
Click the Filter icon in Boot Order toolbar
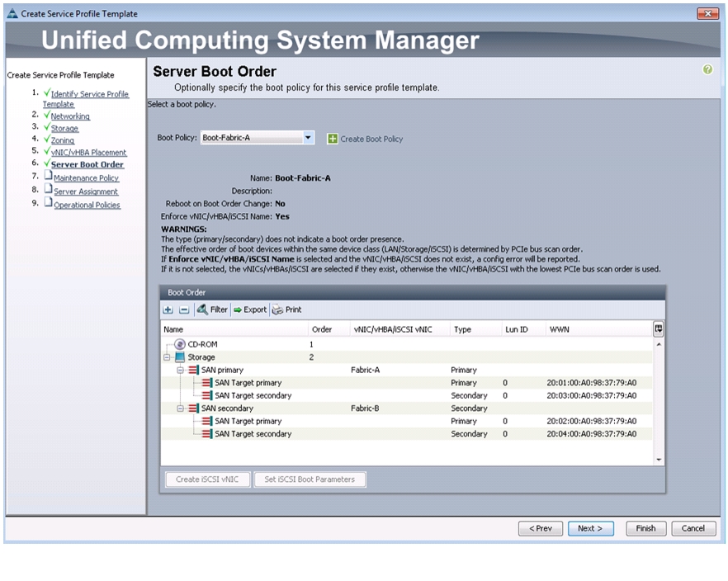click(x=202, y=309)
